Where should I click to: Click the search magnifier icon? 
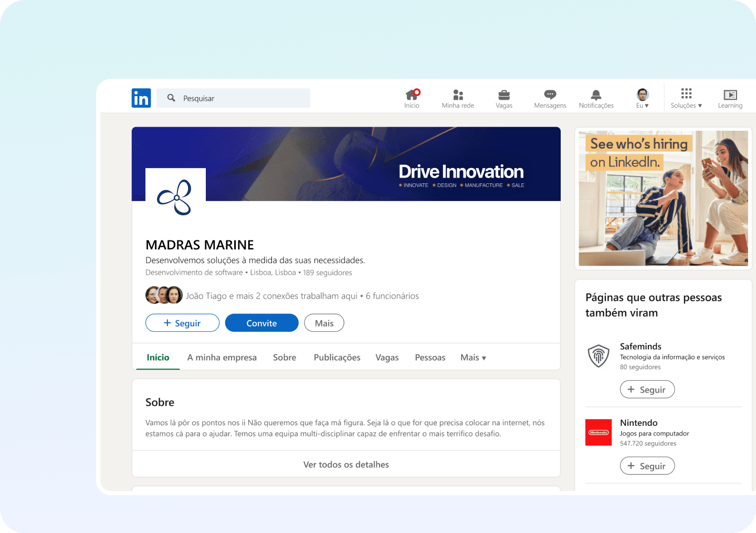point(171,98)
